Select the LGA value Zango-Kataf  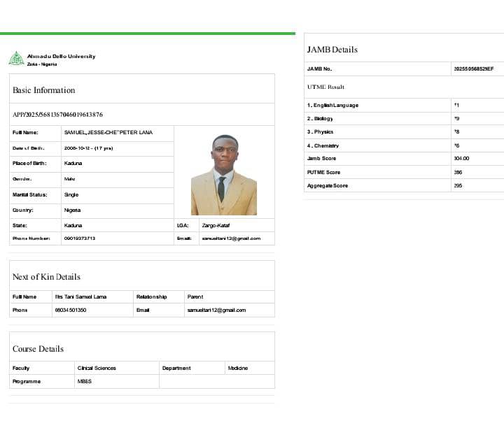[216, 226]
